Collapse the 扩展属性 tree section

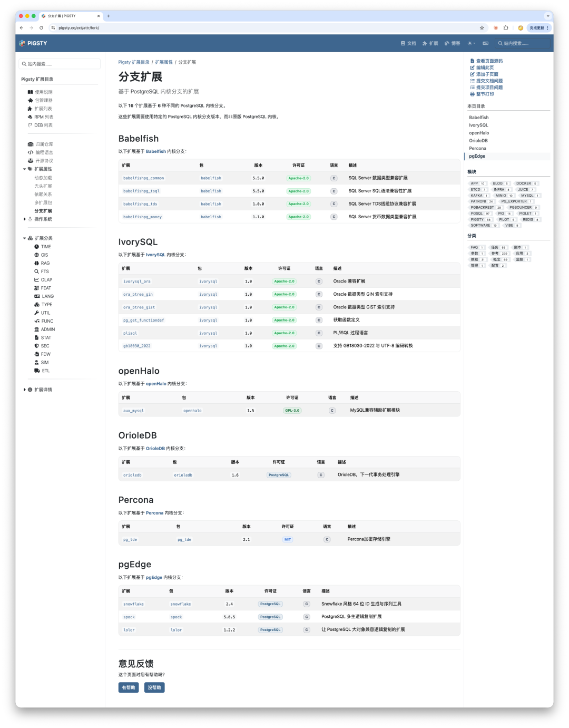pos(24,169)
